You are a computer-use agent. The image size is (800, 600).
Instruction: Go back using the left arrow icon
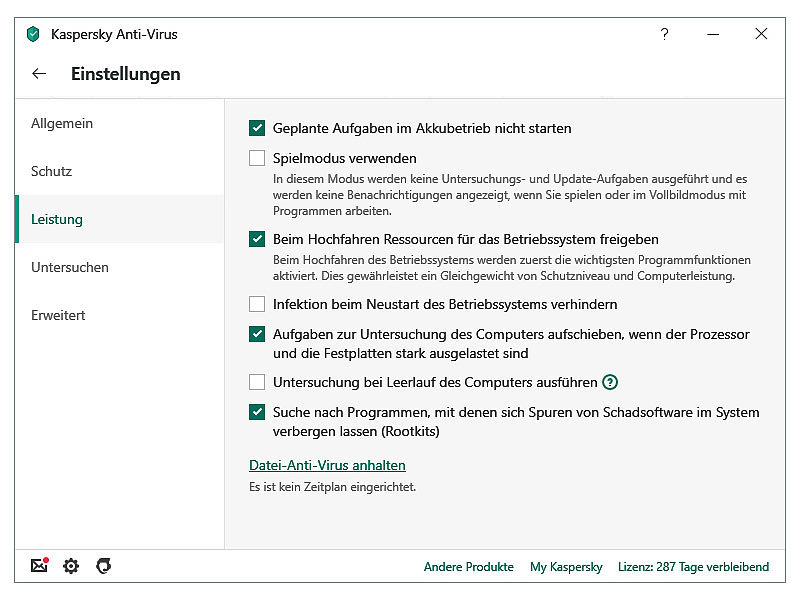[39, 74]
